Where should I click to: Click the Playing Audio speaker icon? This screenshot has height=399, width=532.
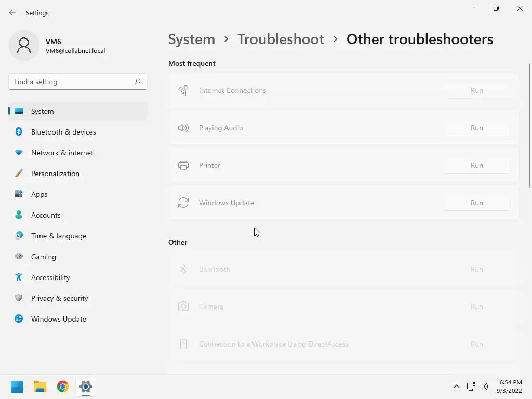[x=183, y=128]
